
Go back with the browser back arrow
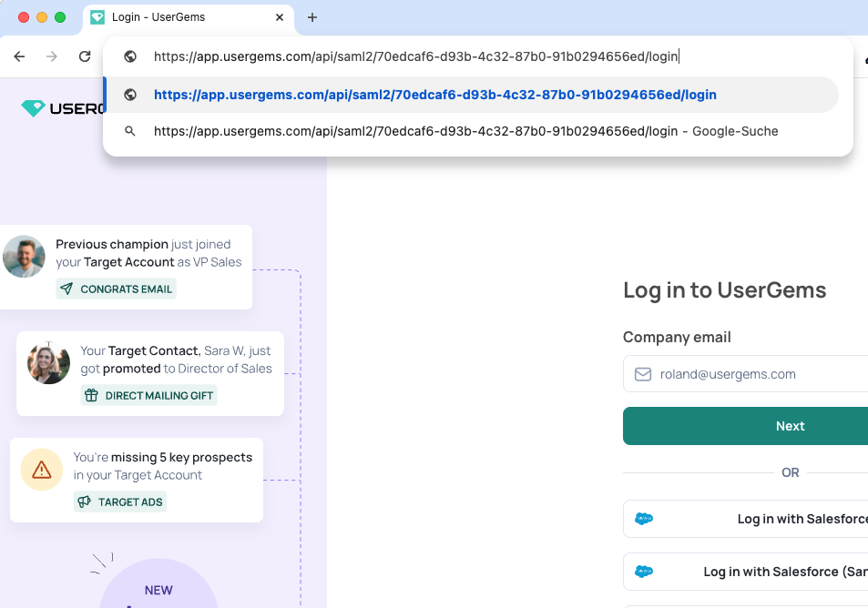(x=19, y=56)
